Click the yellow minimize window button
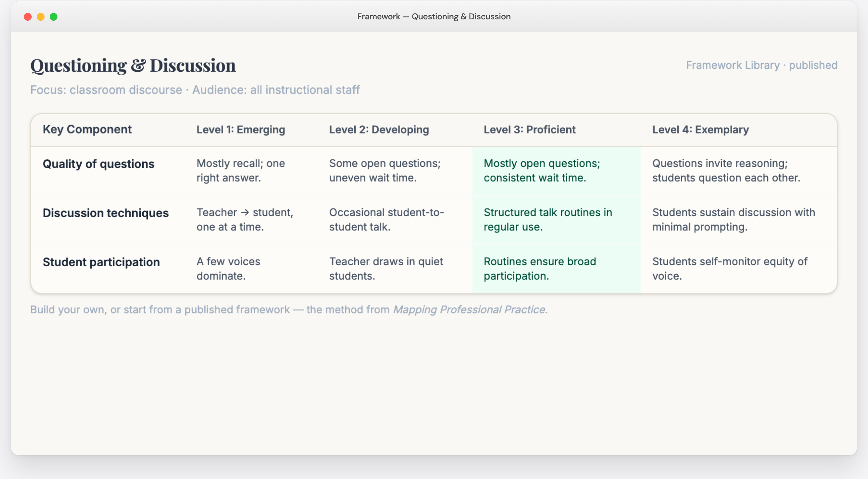 click(x=40, y=16)
